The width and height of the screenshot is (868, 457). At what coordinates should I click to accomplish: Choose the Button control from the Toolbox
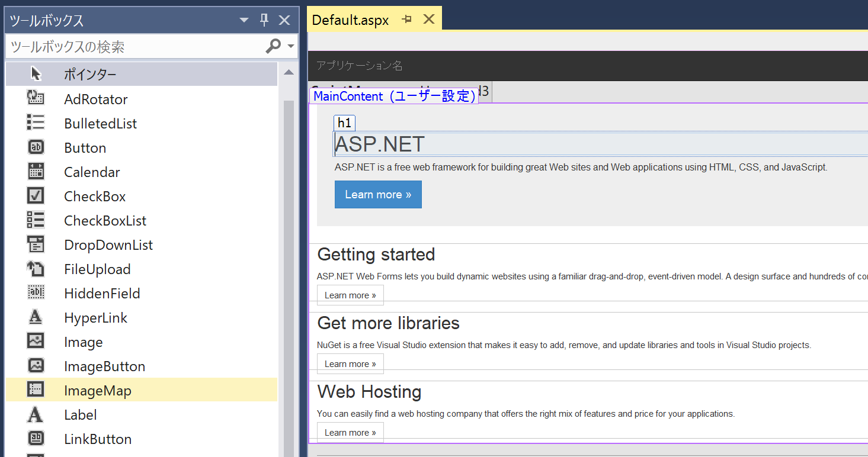tap(85, 147)
